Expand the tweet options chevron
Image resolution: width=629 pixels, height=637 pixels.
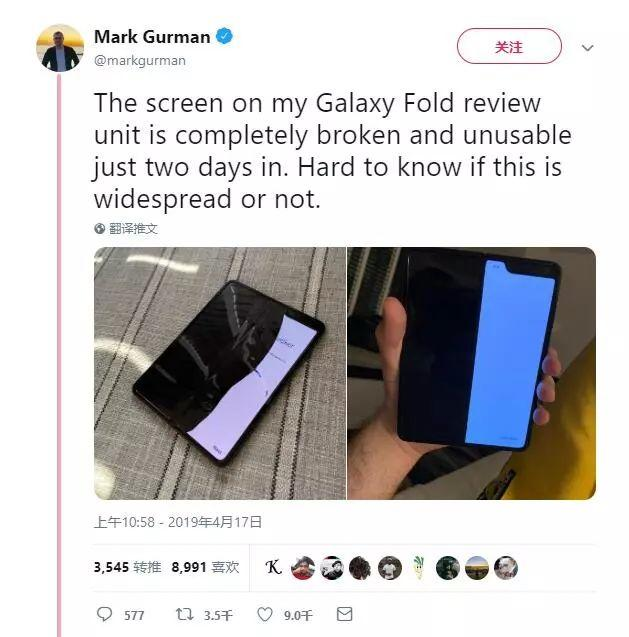click(x=588, y=48)
